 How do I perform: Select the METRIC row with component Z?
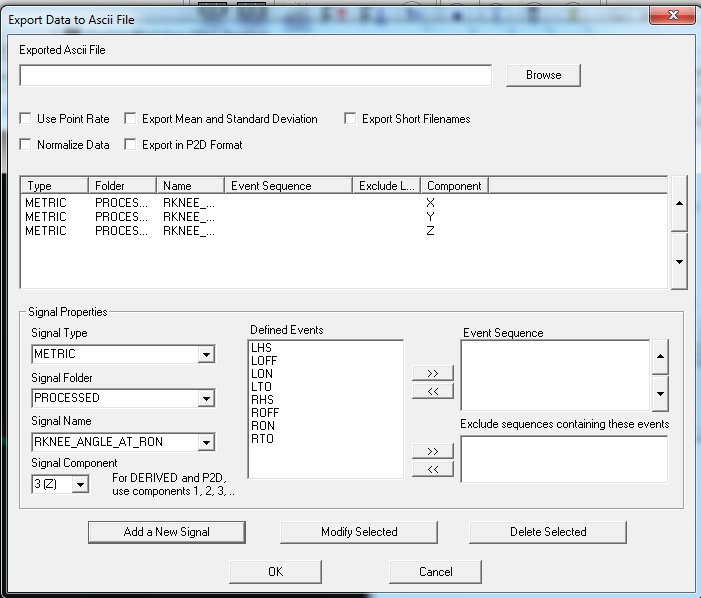(343, 231)
